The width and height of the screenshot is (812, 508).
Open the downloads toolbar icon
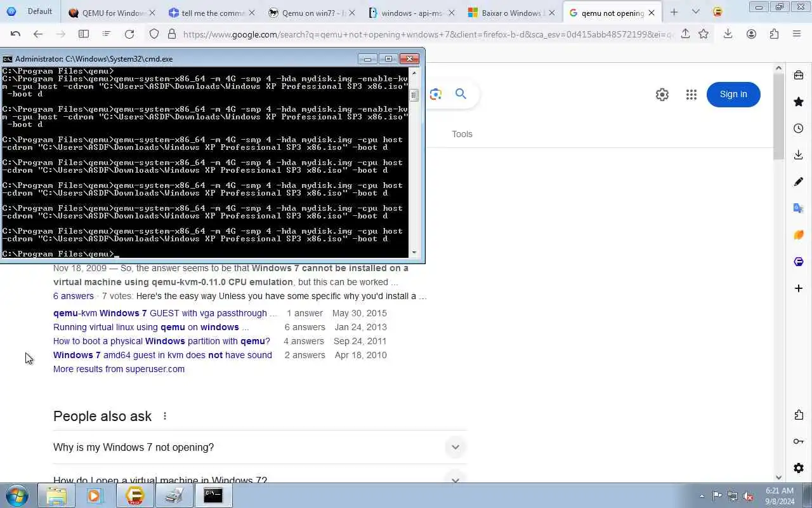coord(728,34)
